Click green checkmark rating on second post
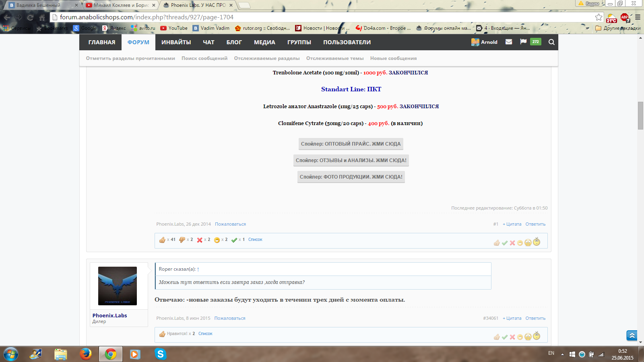 pos(505,337)
